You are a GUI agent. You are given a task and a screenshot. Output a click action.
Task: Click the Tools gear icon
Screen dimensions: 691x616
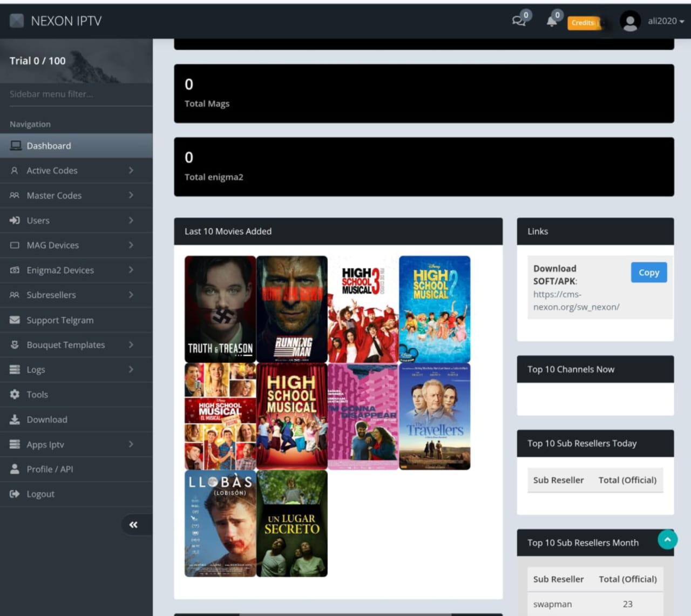coord(15,395)
